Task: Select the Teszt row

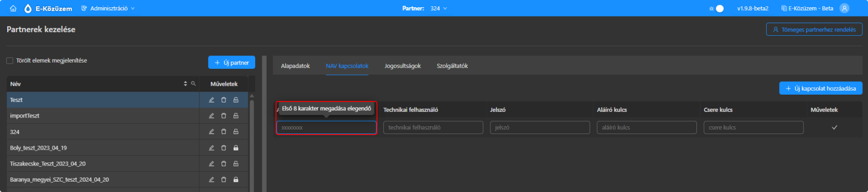Action: (x=127, y=100)
